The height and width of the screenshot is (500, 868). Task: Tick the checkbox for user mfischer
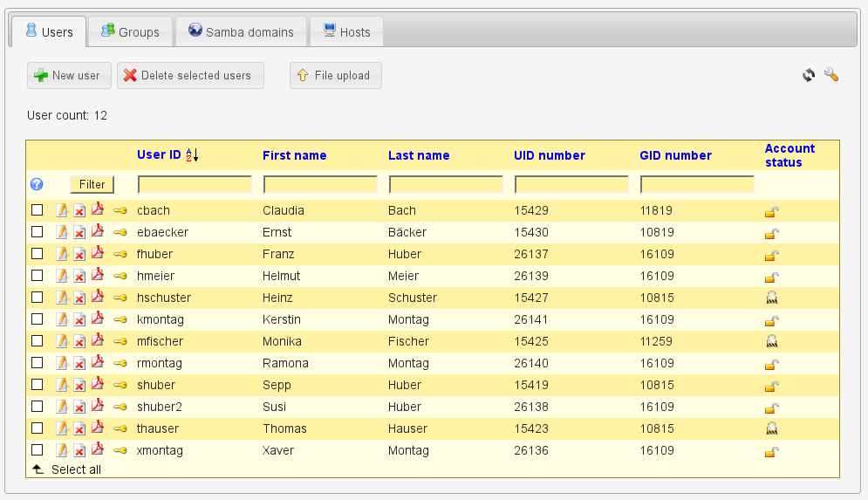[x=37, y=341]
